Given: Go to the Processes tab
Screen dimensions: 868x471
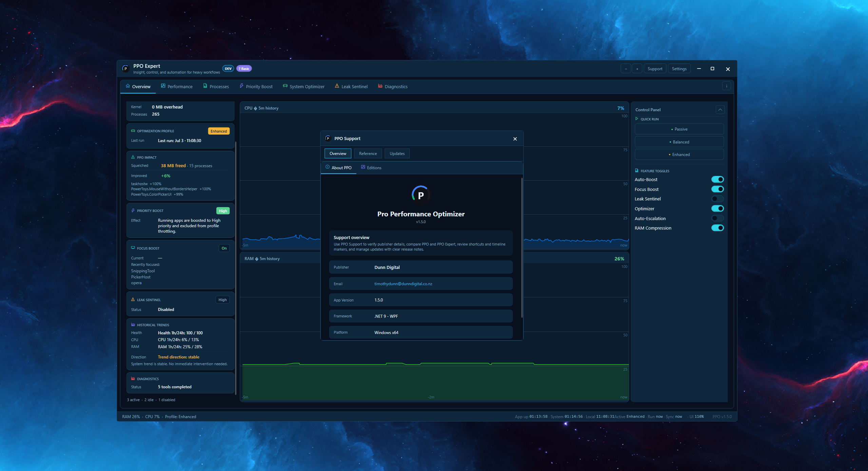Looking at the screenshot, I should [x=216, y=86].
